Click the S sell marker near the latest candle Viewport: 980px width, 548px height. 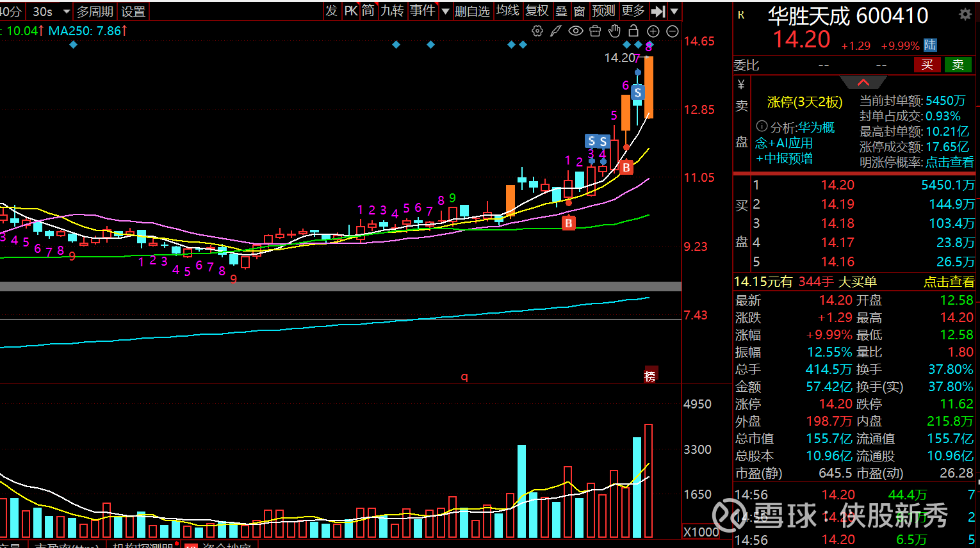637,93
